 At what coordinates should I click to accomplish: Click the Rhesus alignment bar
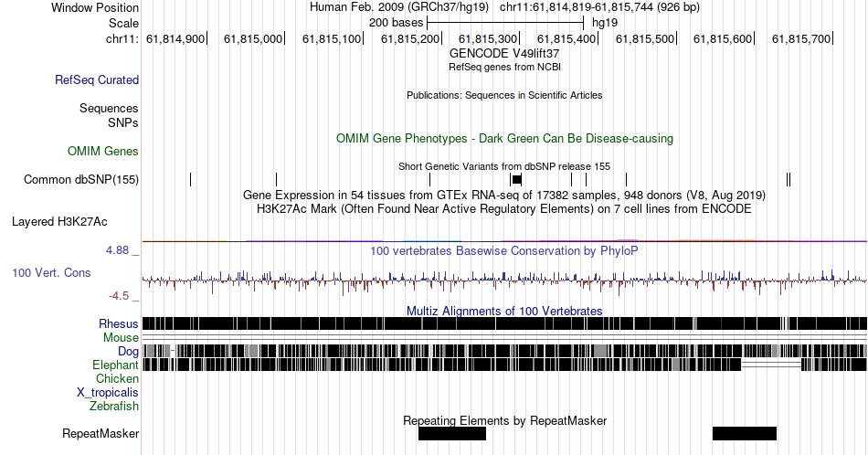[504, 323]
